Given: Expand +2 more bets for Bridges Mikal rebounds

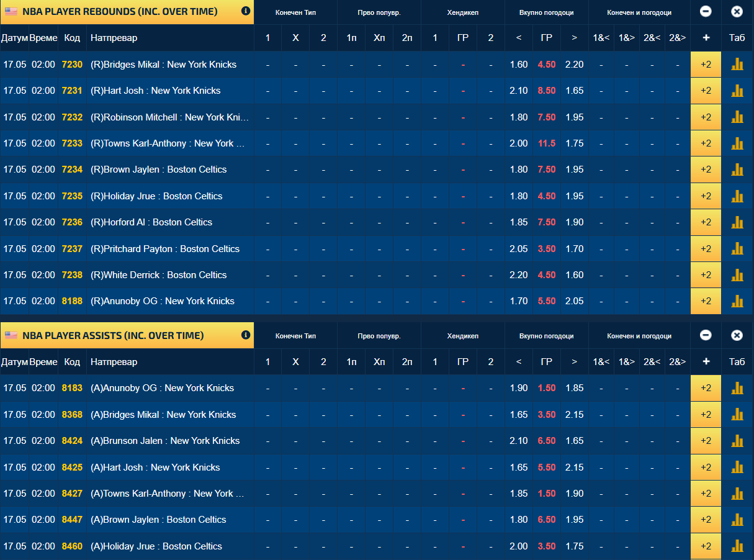Looking at the screenshot, I should (706, 65).
